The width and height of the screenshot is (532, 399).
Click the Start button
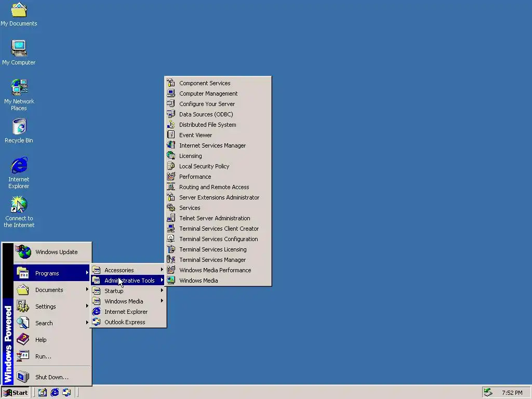pyautogui.click(x=16, y=393)
